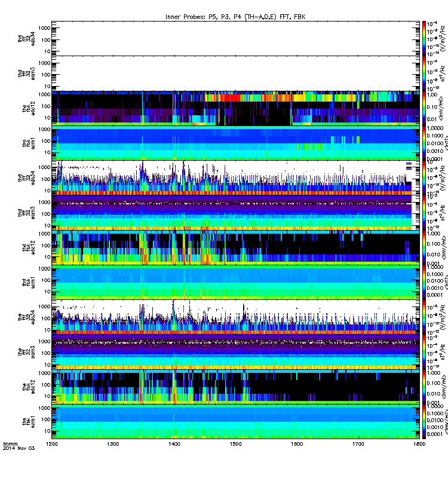Viewport: 448px width, 478px height.
Task: Click the '10' frequency tick of the the fbk scm1 panel
Action: (x=47, y=431)
